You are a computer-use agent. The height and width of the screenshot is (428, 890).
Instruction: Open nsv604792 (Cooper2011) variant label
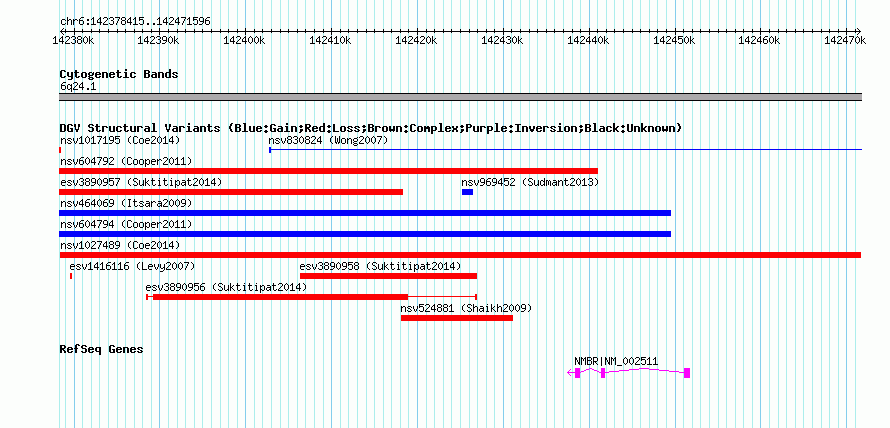tap(126, 161)
